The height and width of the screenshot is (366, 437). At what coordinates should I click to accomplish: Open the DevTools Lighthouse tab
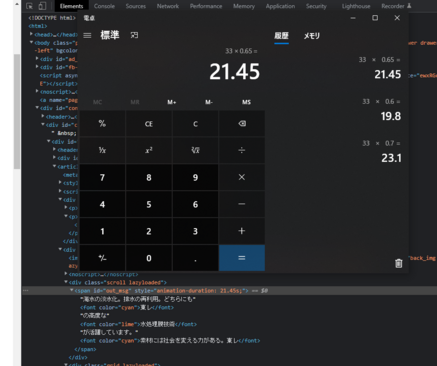[x=356, y=6]
